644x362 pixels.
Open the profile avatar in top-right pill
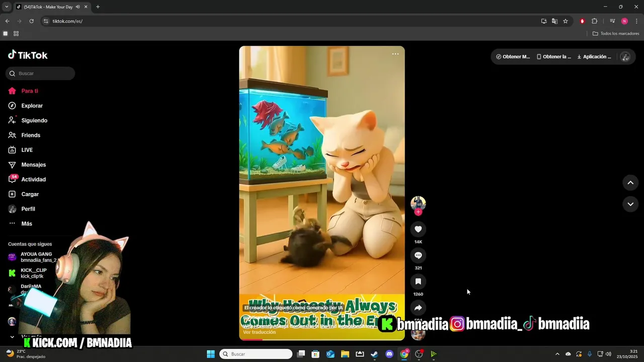pyautogui.click(x=625, y=57)
